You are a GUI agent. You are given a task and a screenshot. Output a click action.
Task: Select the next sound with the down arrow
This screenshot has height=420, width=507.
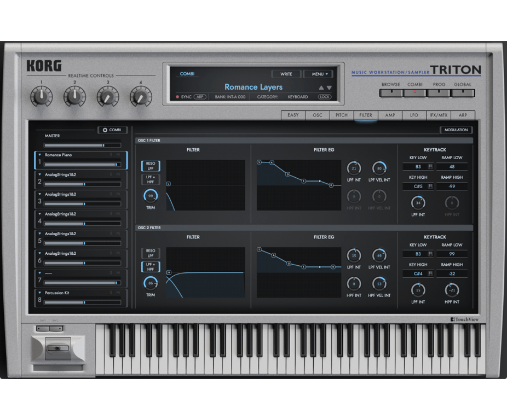(x=329, y=87)
